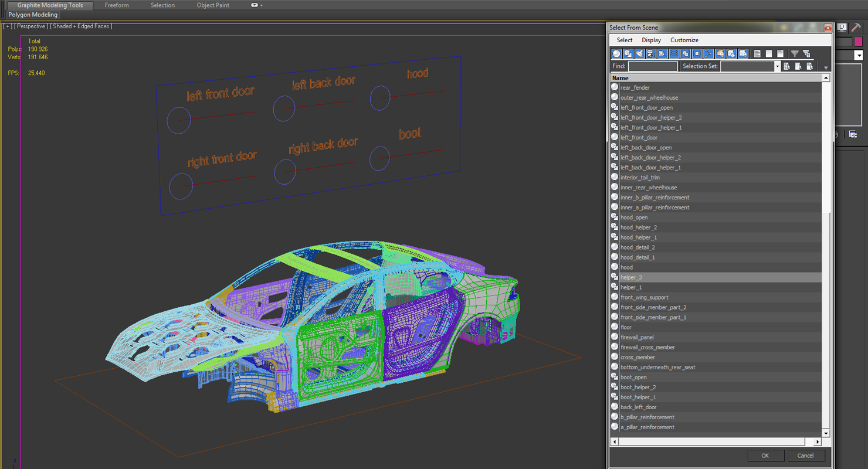
Task: Open the Utilities hammer panel tab
Action: [856, 28]
